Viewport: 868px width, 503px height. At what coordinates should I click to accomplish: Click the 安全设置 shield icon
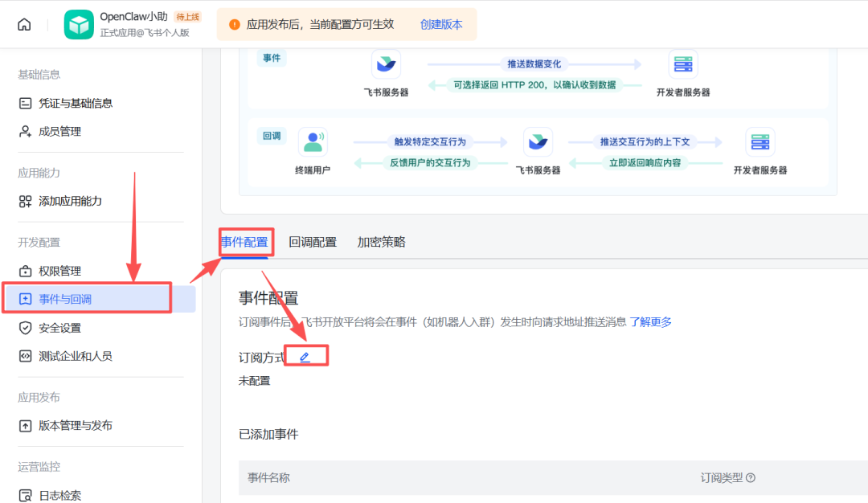click(x=26, y=328)
